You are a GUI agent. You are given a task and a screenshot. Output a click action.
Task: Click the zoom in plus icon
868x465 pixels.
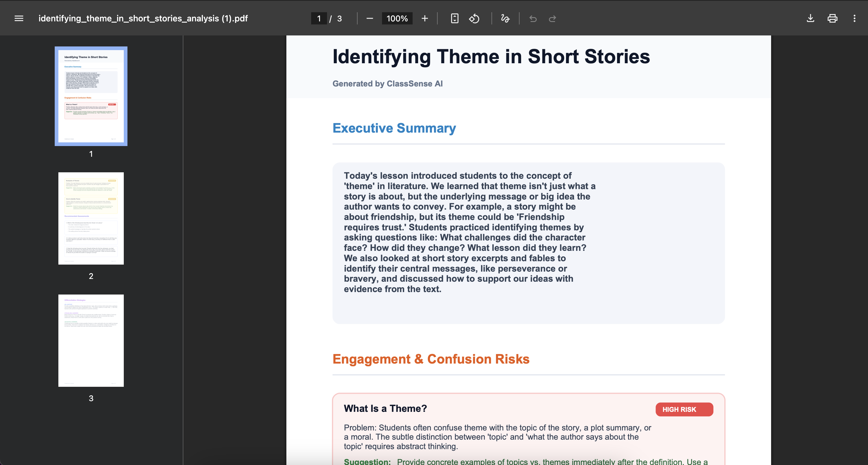click(425, 19)
